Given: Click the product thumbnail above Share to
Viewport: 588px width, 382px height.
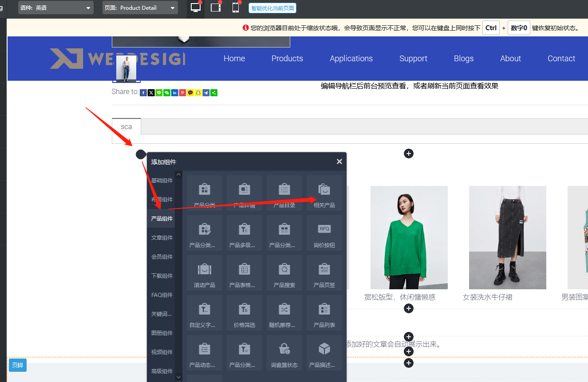Looking at the screenshot, I should 126,67.
